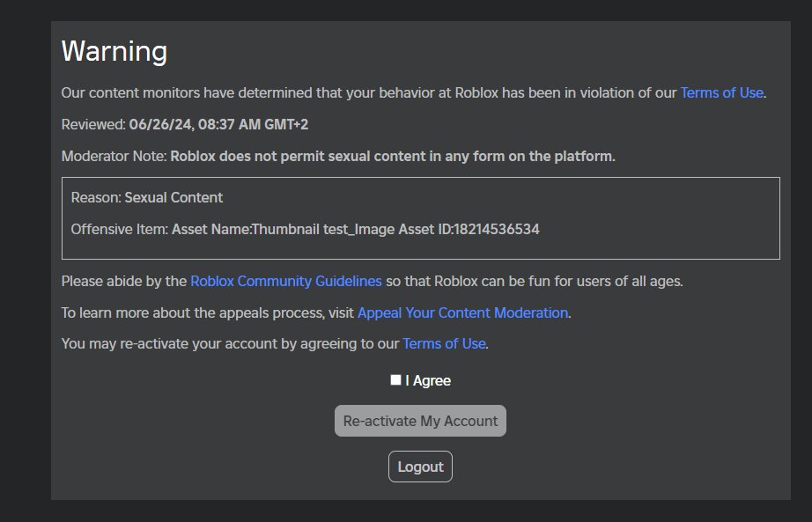The height and width of the screenshot is (522, 812).
Task: Open the Roblox Community Guidelines link
Action: click(x=286, y=281)
